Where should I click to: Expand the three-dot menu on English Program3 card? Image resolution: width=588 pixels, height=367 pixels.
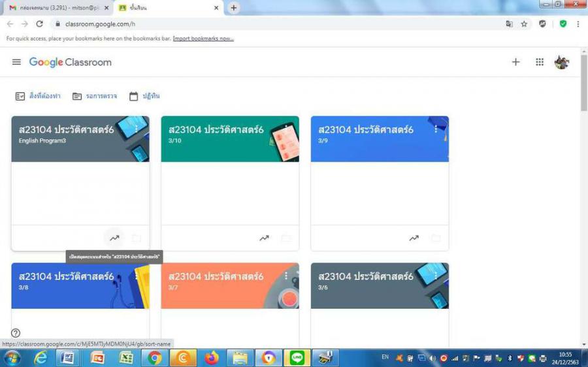tap(137, 129)
